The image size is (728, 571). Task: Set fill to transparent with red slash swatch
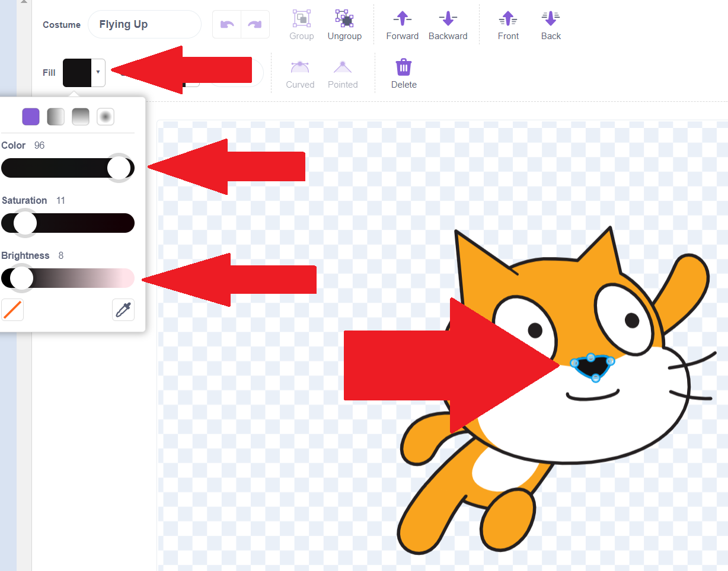coord(12,310)
